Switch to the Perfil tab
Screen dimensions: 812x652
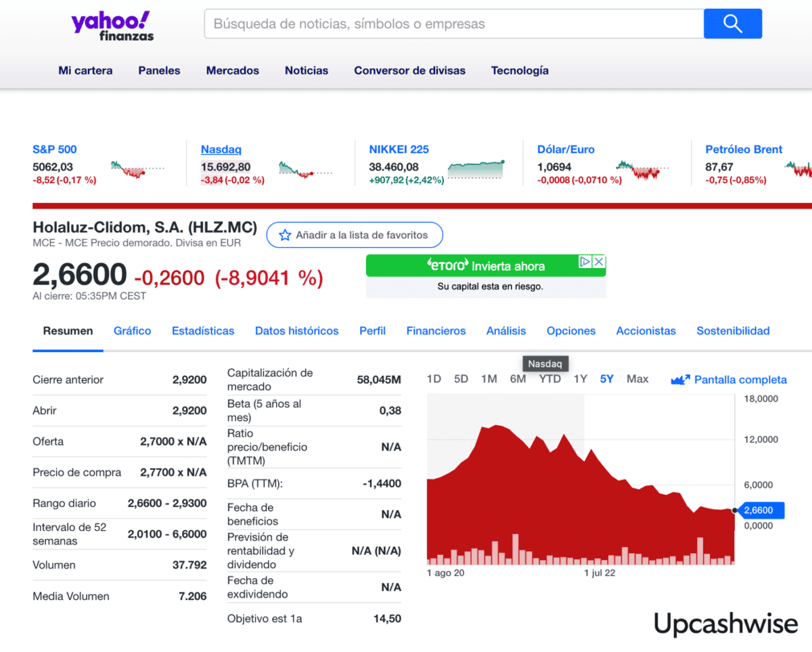pos(373,331)
